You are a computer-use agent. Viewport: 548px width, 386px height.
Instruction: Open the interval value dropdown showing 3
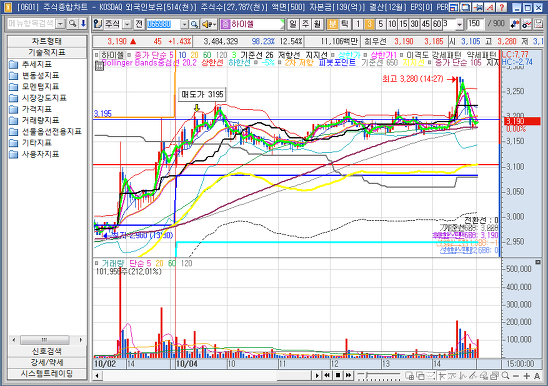[x=460, y=24]
